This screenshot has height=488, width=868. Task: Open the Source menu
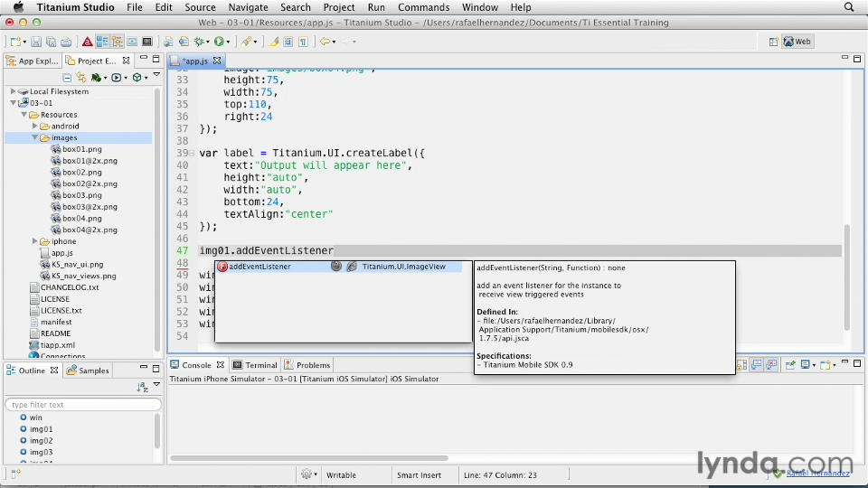coord(200,7)
